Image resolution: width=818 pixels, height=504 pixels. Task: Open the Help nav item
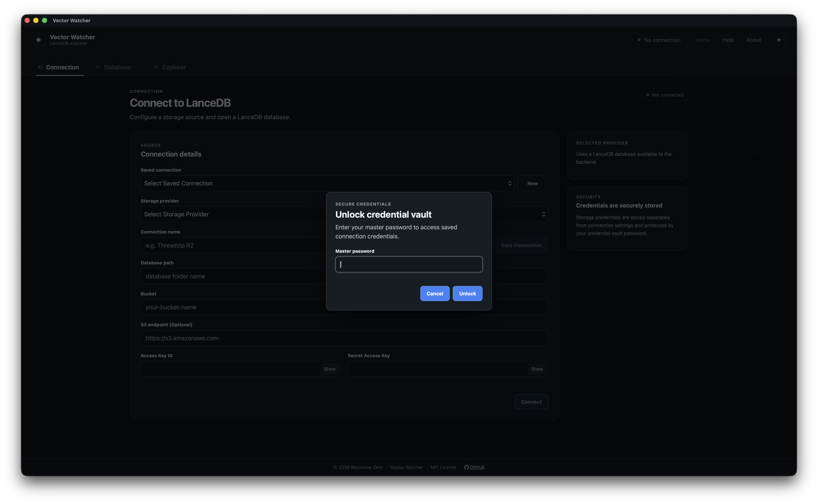728,40
